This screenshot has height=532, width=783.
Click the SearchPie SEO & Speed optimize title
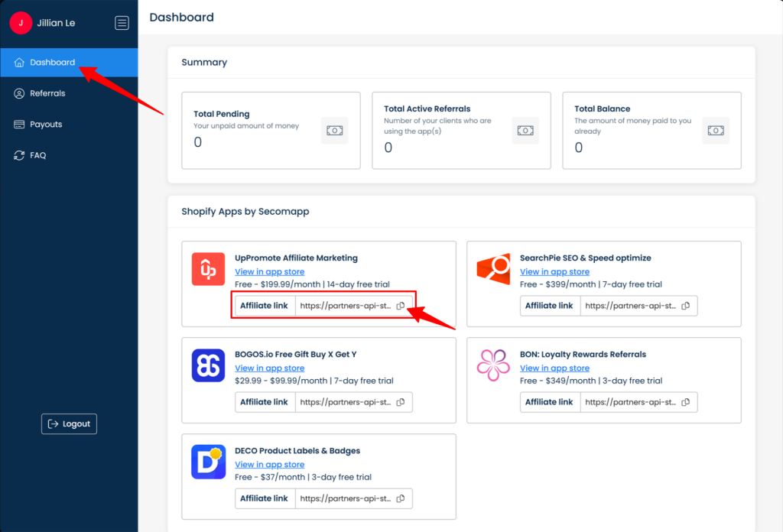pyautogui.click(x=585, y=258)
